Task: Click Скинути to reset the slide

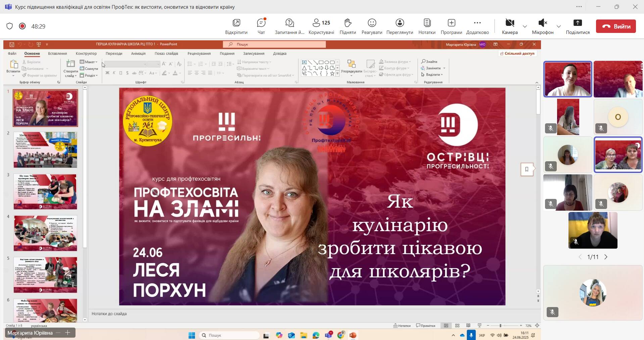Action: click(89, 69)
